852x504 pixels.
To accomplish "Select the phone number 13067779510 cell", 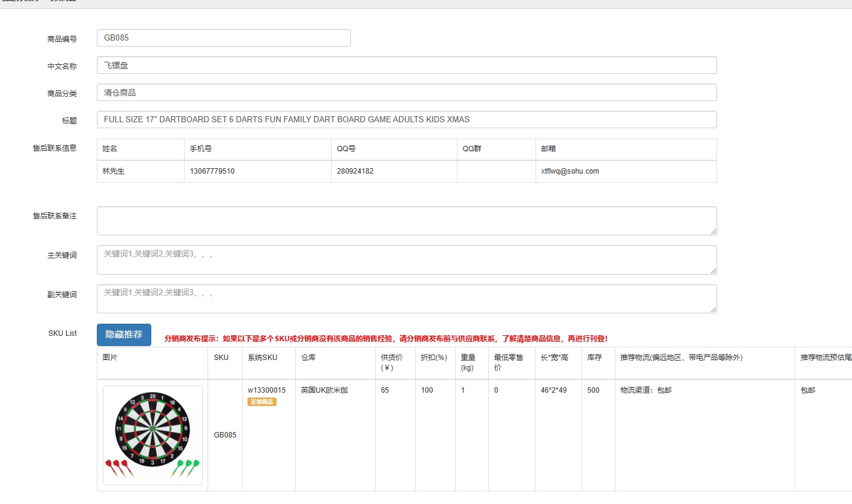I will point(210,171).
